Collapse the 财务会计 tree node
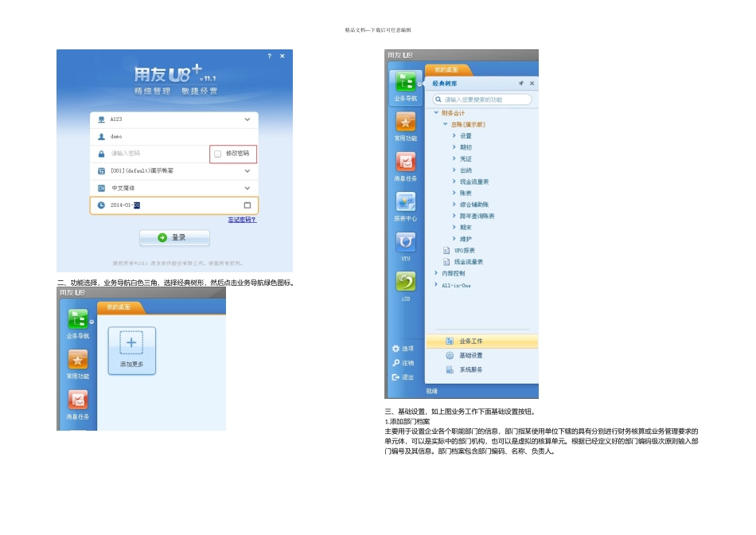Viewport: 756px width, 535px height. (436, 113)
